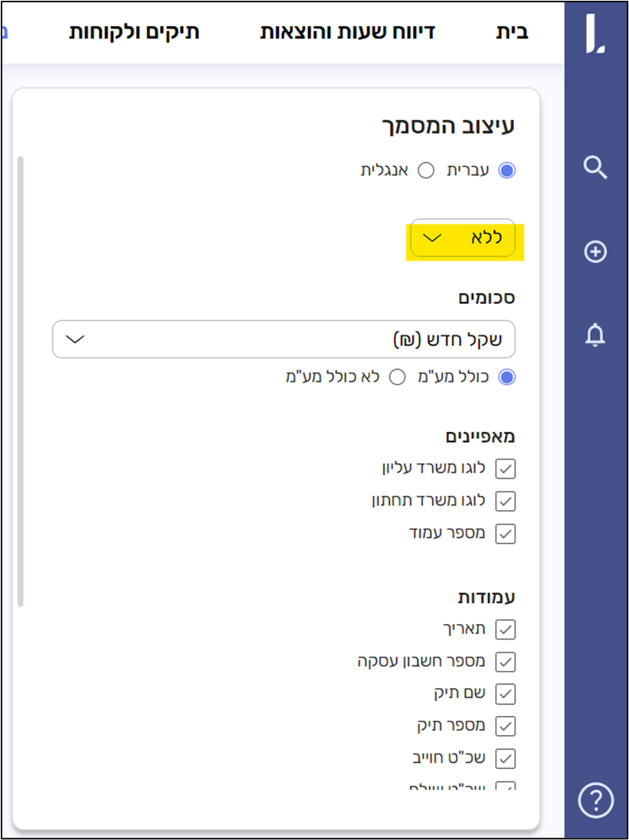Viewport: 629px width, 840px height.
Task: Switch to תיקים ולקוחות tab
Action: (x=134, y=32)
